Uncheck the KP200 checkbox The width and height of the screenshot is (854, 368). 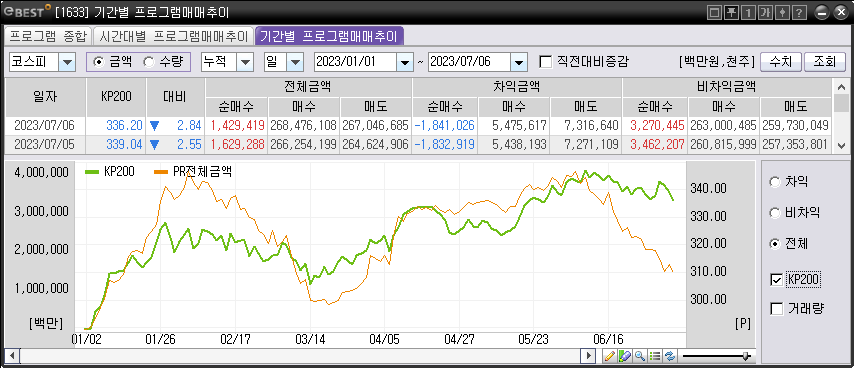[777, 280]
